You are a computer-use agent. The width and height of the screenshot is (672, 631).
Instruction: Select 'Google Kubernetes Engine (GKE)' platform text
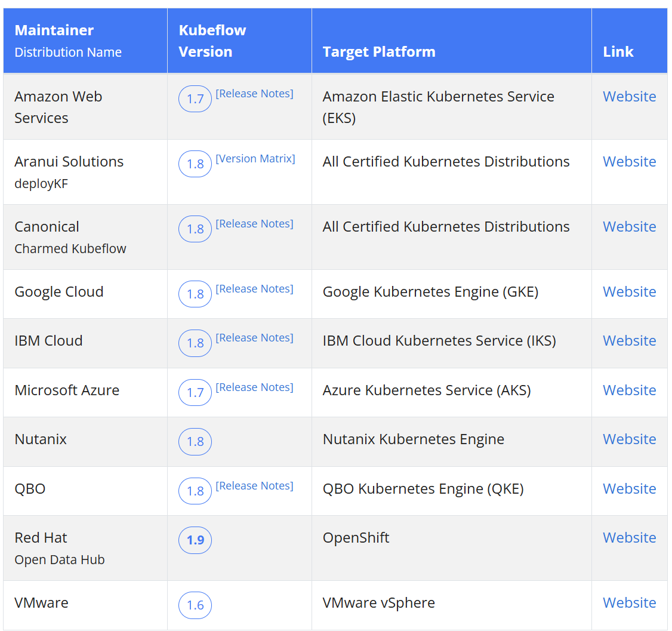[430, 292]
